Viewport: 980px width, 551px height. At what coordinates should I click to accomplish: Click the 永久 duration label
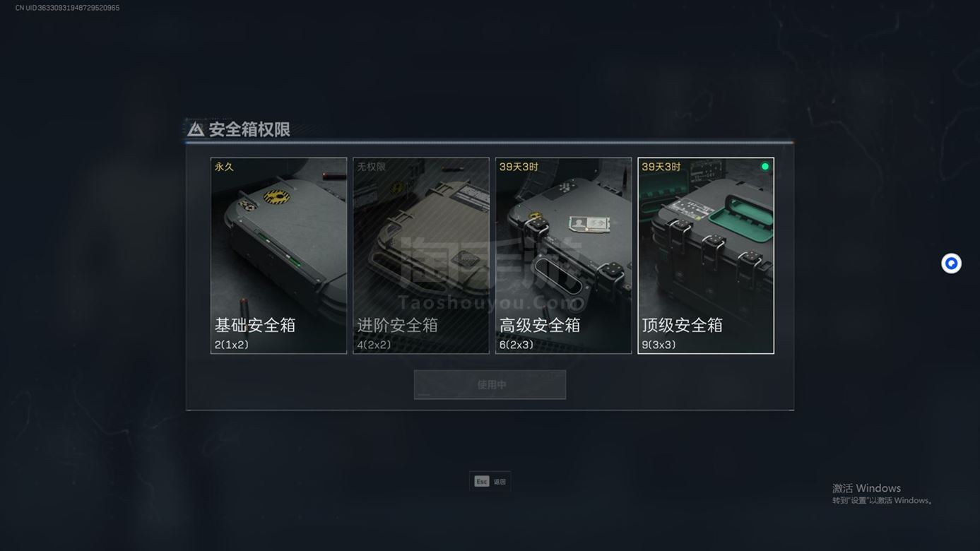click(224, 167)
